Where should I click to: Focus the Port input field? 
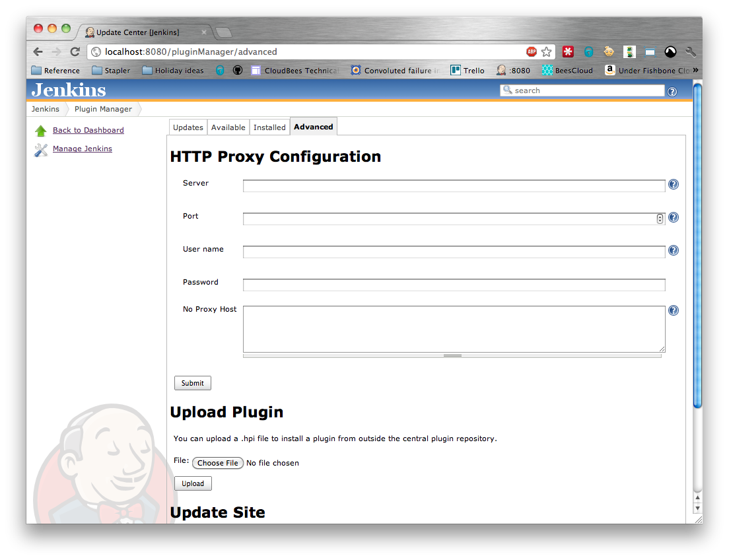pos(454,219)
